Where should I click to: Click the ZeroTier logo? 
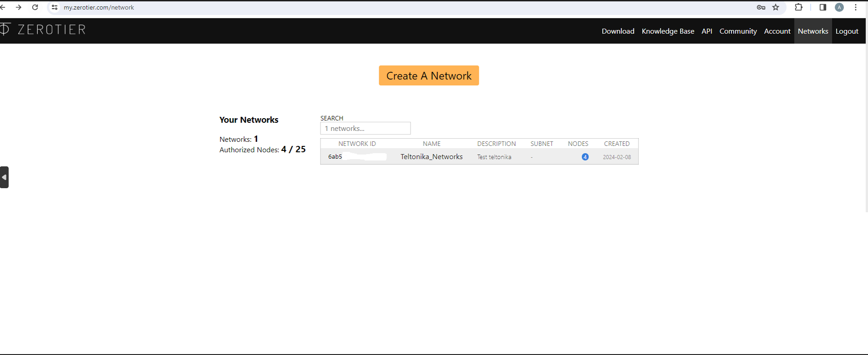pos(43,30)
